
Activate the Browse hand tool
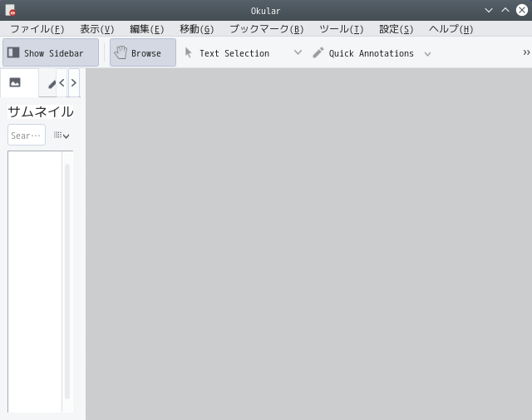pyautogui.click(x=143, y=52)
